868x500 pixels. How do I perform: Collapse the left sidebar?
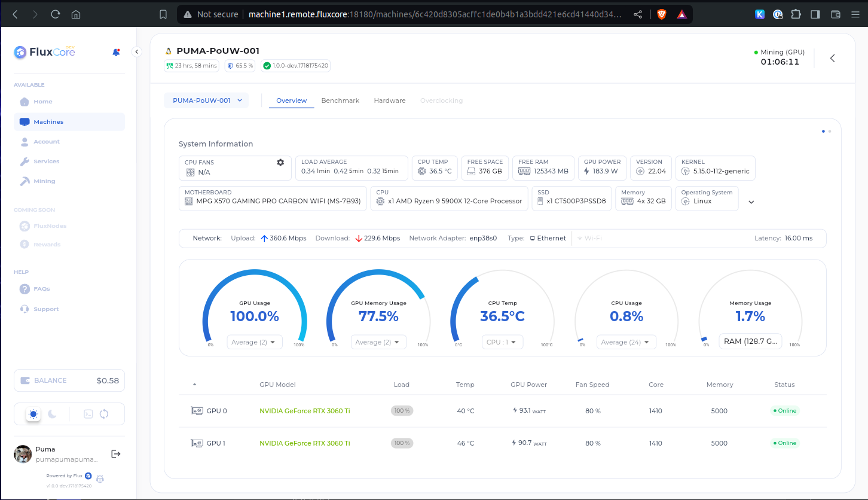(x=136, y=52)
